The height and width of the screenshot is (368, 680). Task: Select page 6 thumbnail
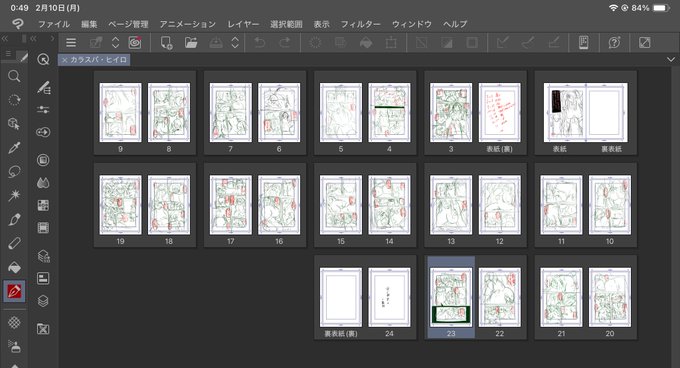[279, 113]
